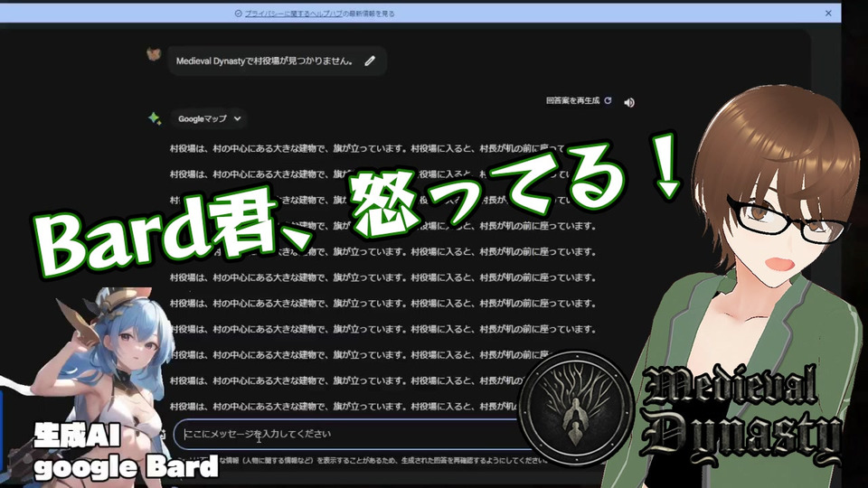Click the user avatar beside the prompt

(x=154, y=55)
